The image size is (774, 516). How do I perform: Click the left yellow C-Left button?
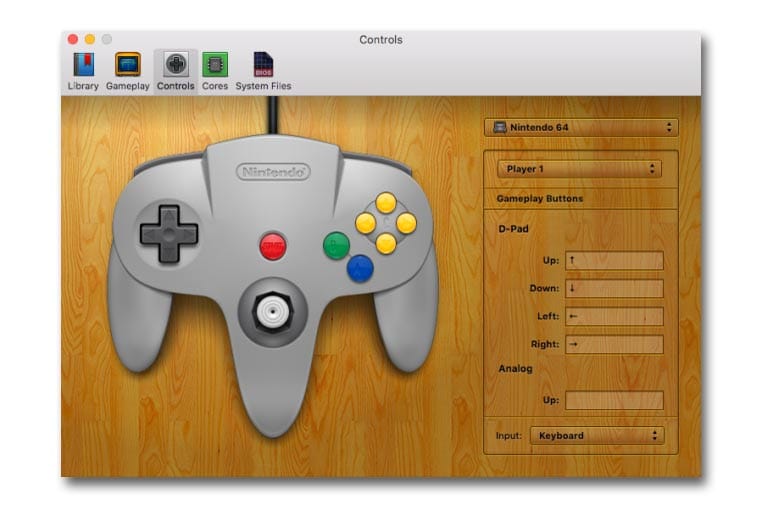(x=365, y=223)
